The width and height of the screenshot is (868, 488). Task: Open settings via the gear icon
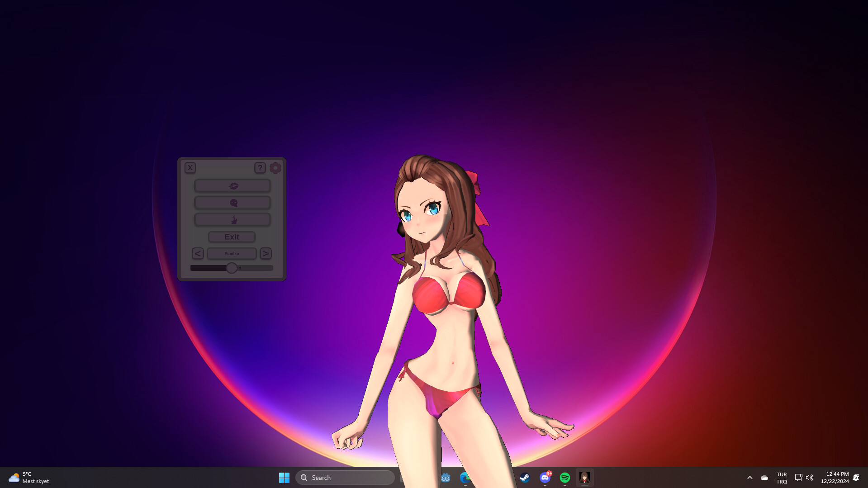[x=275, y=168]
